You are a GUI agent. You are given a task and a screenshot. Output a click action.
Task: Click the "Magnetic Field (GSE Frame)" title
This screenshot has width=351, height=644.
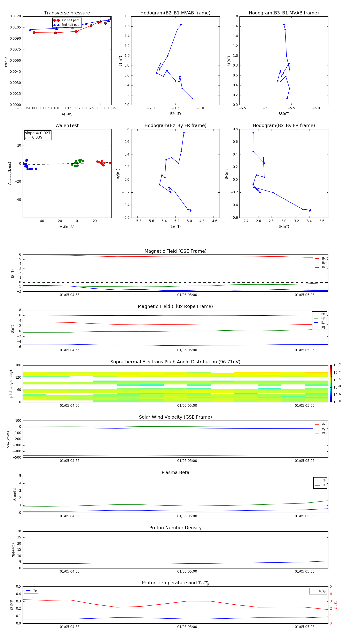(175, 251)
